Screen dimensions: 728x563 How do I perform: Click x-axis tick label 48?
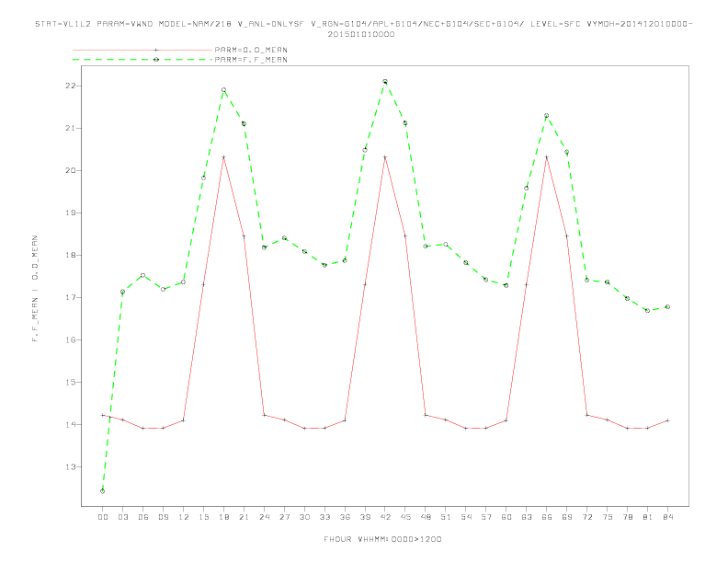pyautogui.click(x=426, y=517)
